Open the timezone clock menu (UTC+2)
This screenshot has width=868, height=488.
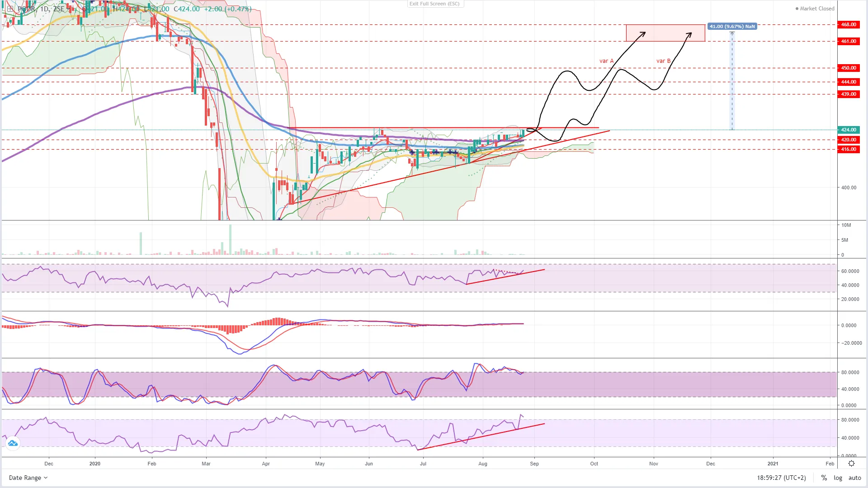pos(781,478)
